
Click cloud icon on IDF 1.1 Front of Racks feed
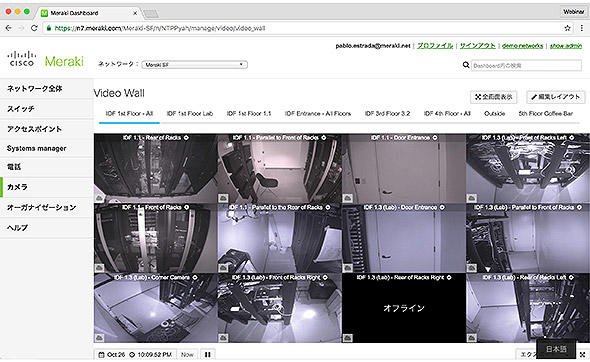pyautogui.click(x=99, y=268)
